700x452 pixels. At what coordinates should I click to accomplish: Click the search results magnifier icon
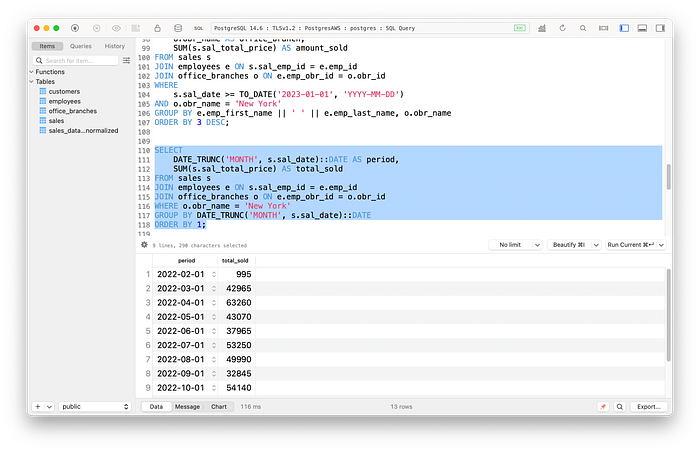click(620, 406)
